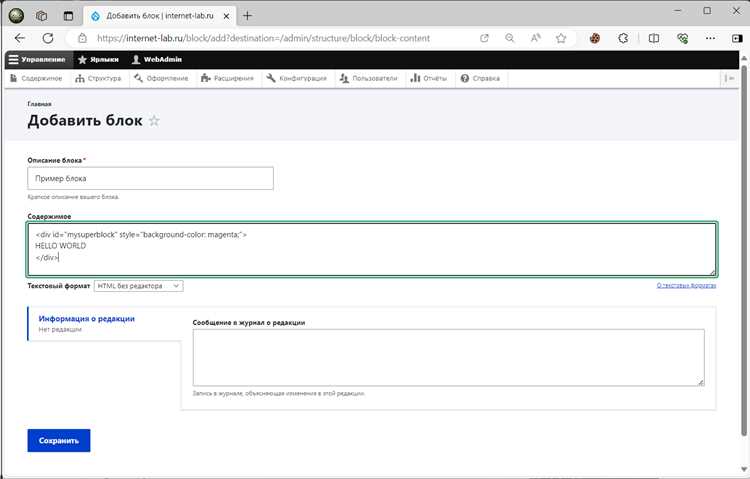
Task: Select the Информация о редакции tab
Action: pos(104,323)
